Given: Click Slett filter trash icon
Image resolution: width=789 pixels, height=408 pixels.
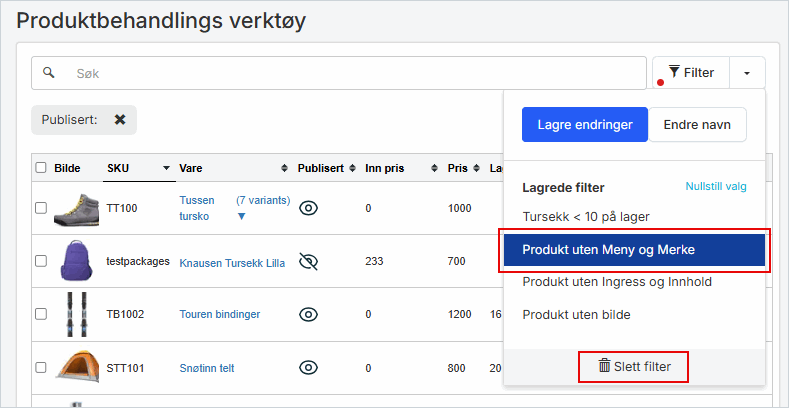Looking at the screenshot, I should point(604,366).
